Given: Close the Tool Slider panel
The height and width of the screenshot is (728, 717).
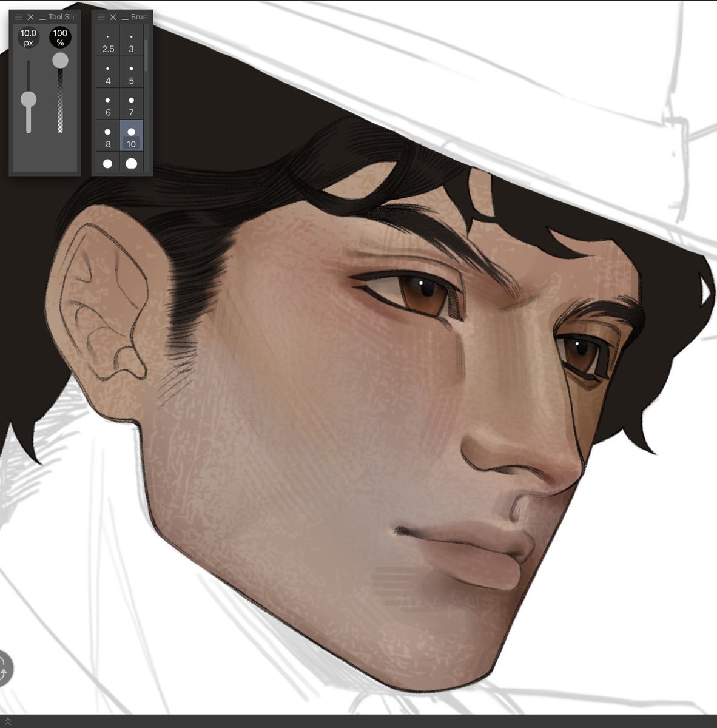Looking at the screenshot, I should (x=30, y=17).
